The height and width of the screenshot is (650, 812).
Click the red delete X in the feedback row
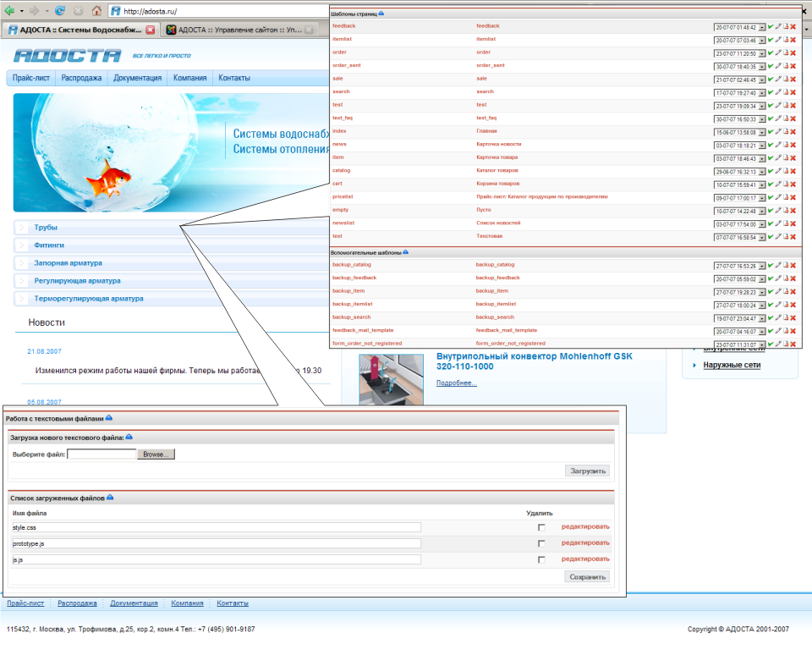tap(793, 27)
